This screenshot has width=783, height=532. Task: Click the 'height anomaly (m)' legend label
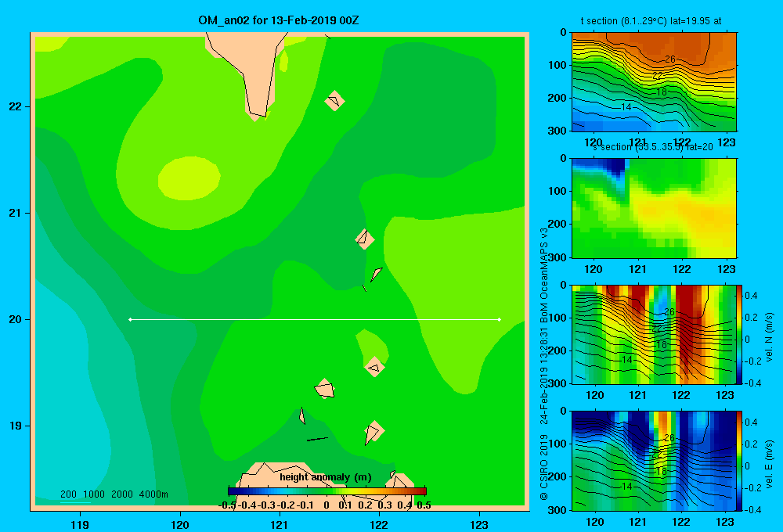(326, 477)
